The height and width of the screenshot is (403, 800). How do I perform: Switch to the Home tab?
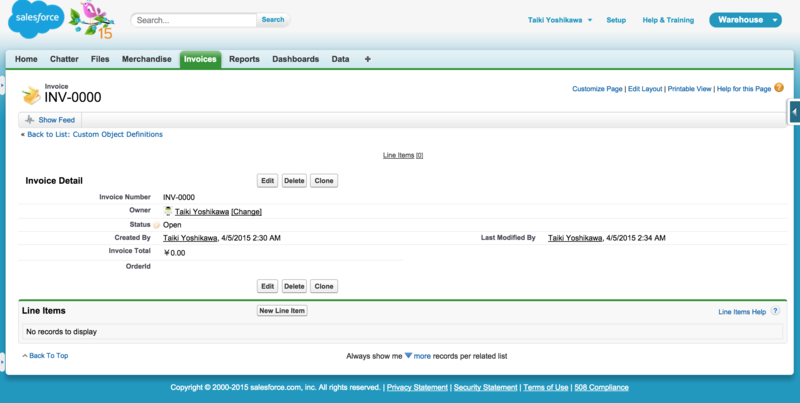(x=26, y=59)
